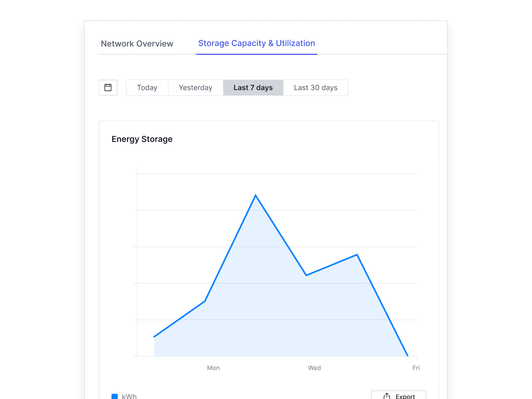Open the calendar date picker

click(x=108, y=87)
